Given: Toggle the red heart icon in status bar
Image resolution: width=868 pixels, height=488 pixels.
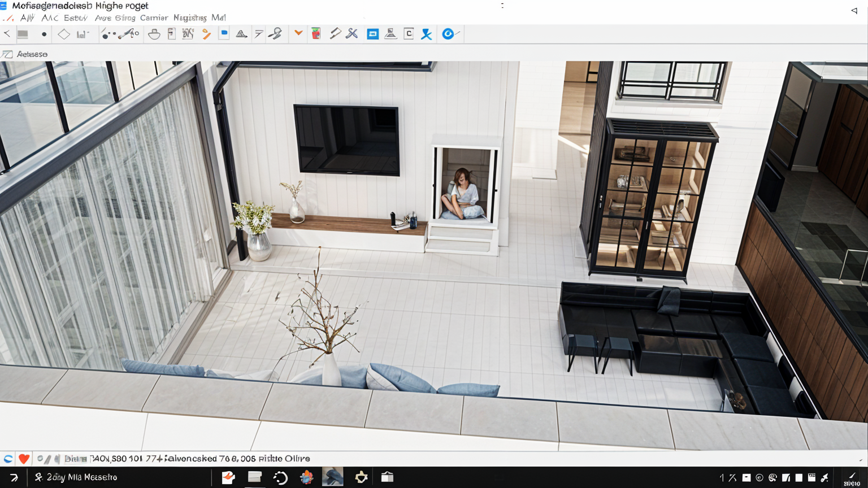Looking at the screenshot, I should [x=24, y=459].
